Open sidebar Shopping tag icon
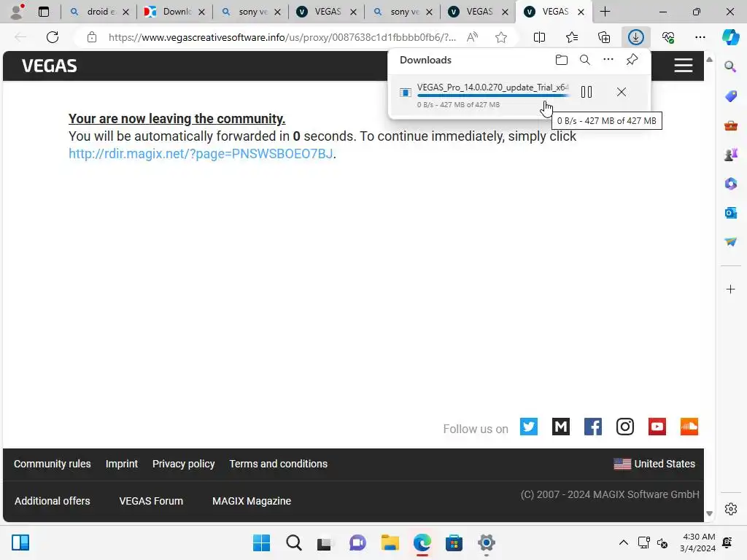Viewport: 747px width, 560px height. point(730,96)
